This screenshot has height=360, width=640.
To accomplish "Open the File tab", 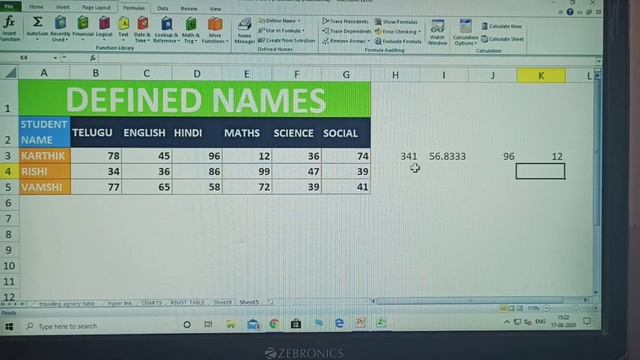I will (9, 6).
